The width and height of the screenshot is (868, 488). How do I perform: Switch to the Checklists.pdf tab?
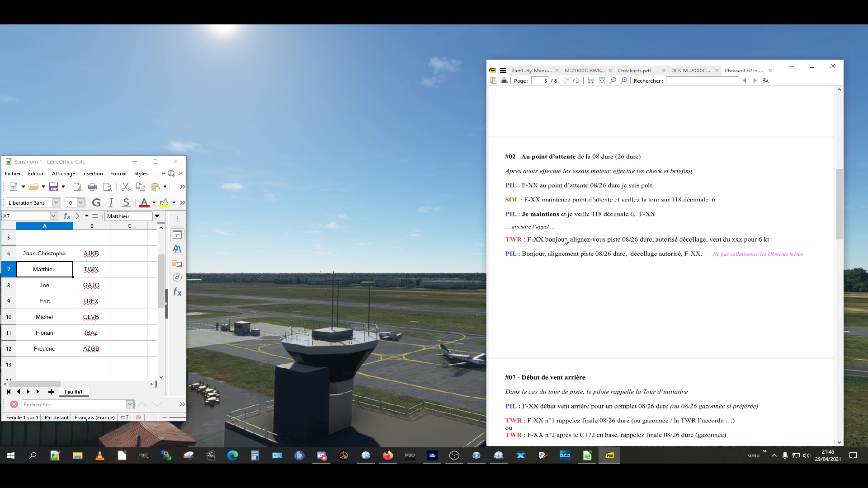[x=634, y=70]
